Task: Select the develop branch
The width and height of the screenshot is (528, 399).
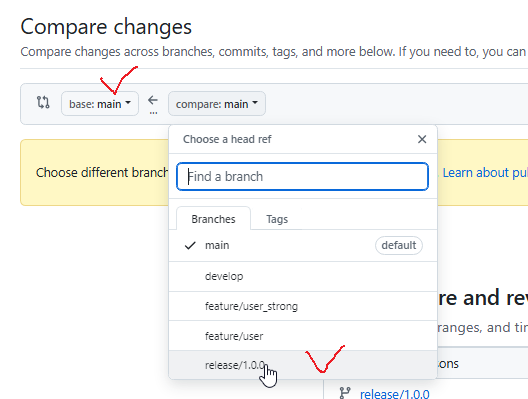Action: [303, 276]
